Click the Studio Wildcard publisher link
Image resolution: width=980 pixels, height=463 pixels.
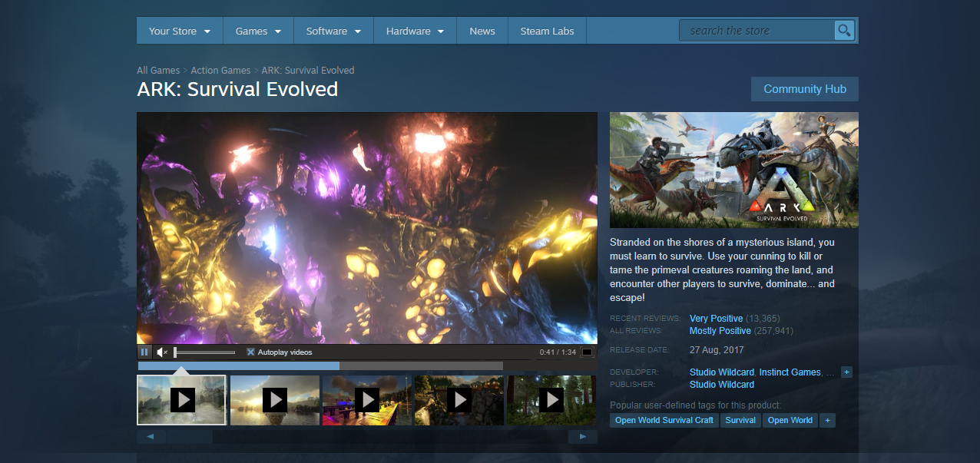coord(722,385)
